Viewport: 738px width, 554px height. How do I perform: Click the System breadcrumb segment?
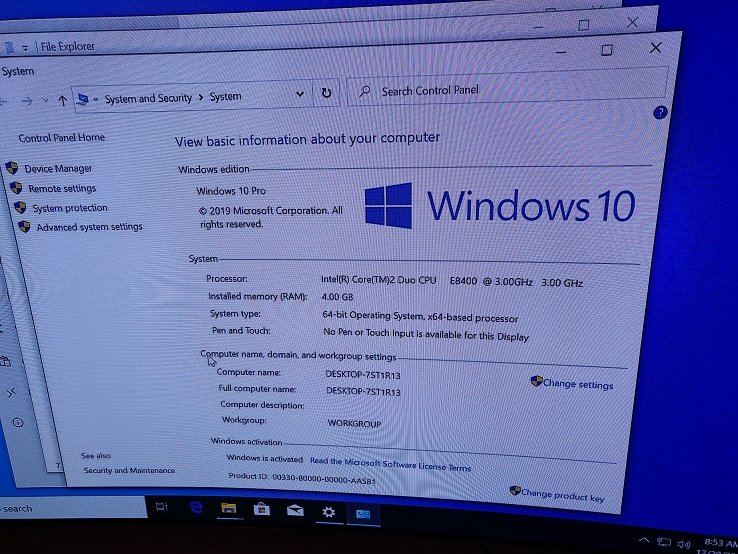click(x=225, y=96)
